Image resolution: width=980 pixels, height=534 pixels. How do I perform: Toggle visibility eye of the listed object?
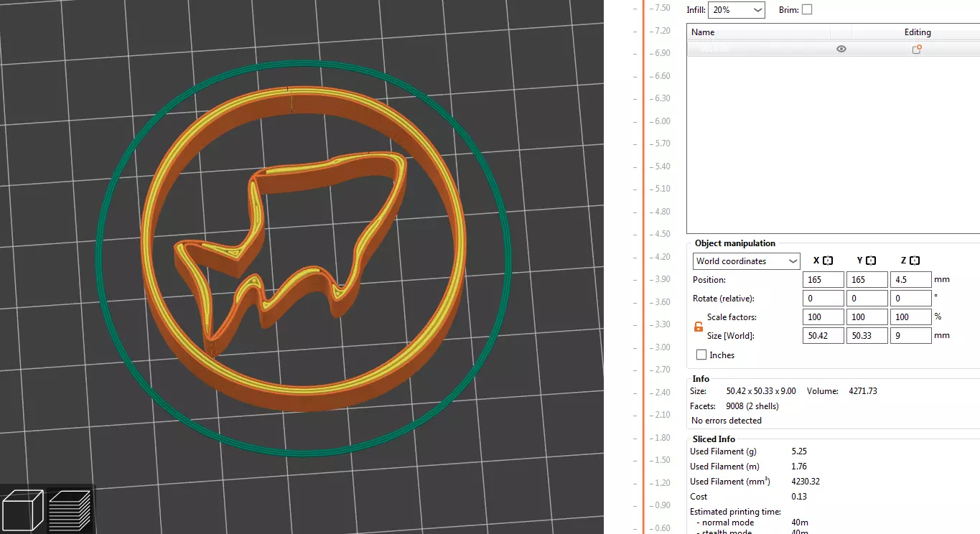(841, 49)
